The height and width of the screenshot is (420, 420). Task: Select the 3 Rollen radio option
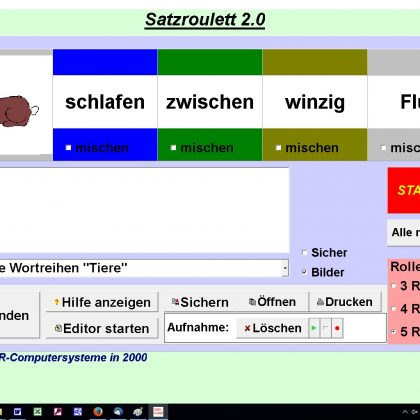coord(394,286)
